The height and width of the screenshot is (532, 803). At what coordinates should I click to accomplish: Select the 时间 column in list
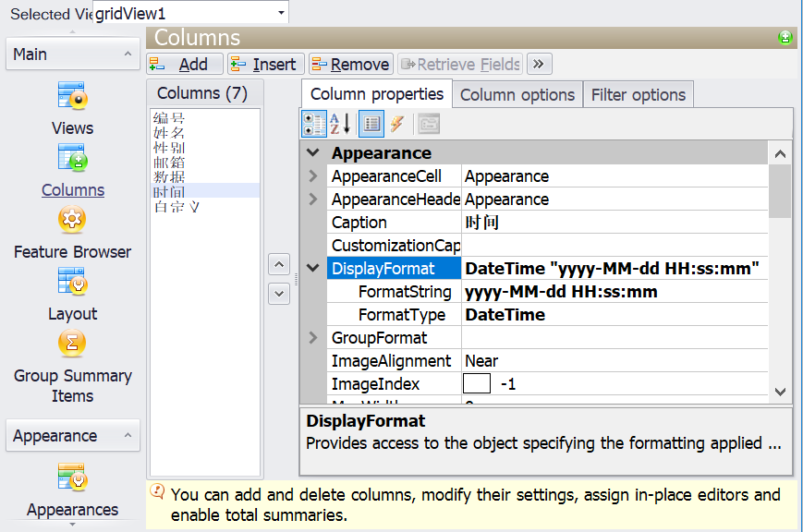(x=205, y=191)
